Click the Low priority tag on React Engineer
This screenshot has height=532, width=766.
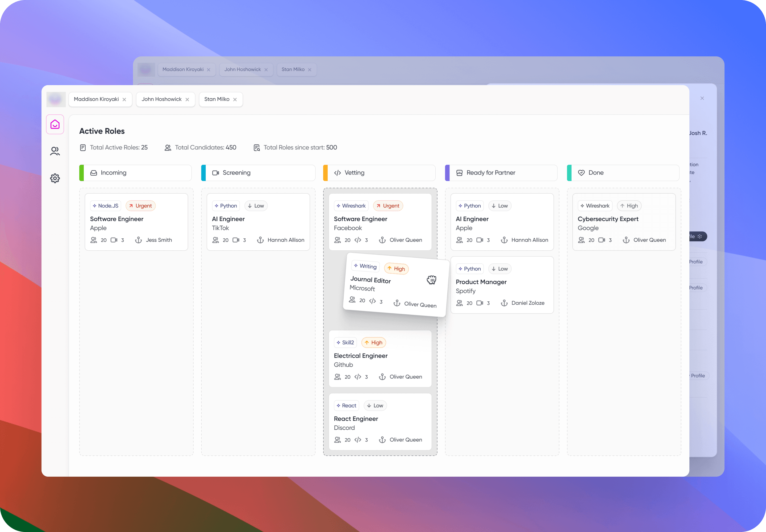tap(375, 405)
